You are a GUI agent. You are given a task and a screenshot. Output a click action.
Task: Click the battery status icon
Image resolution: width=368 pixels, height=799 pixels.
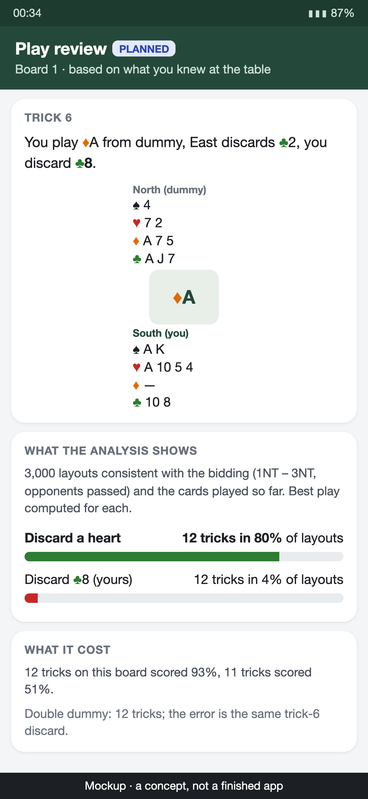point(318,13)
